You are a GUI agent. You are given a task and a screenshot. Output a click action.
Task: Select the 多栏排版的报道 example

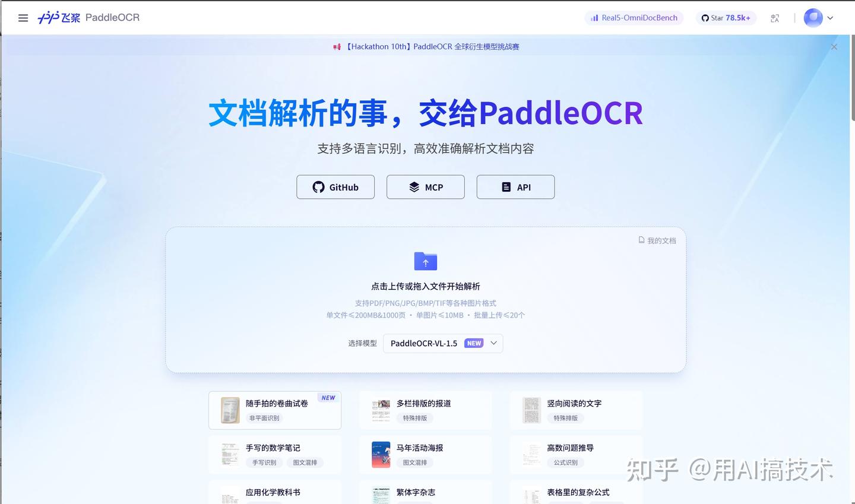coord(426,410)
